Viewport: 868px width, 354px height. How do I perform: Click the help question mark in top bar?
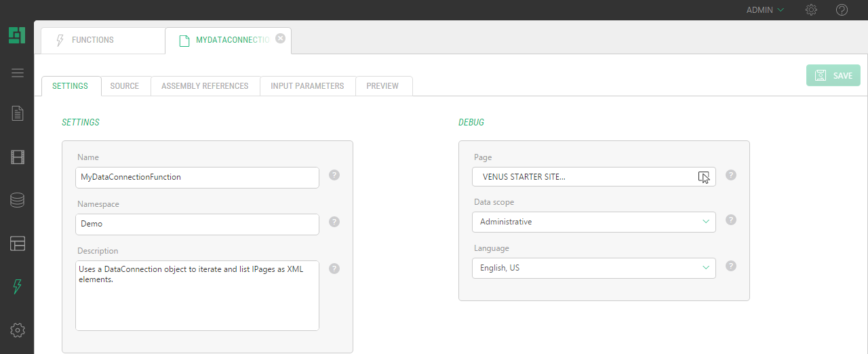(x=842, y=10)
